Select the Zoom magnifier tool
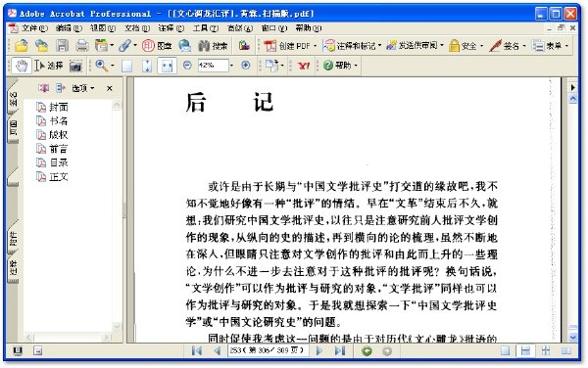This screenshot has height=368, width=588. pyautogui.click(x=101, y=66)
